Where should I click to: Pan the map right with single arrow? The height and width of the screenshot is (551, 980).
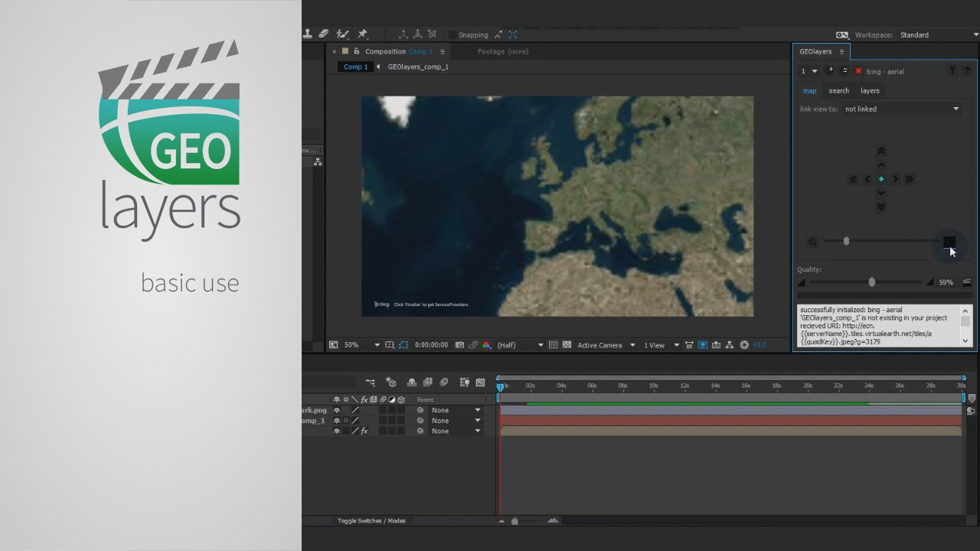pos(895,179)
